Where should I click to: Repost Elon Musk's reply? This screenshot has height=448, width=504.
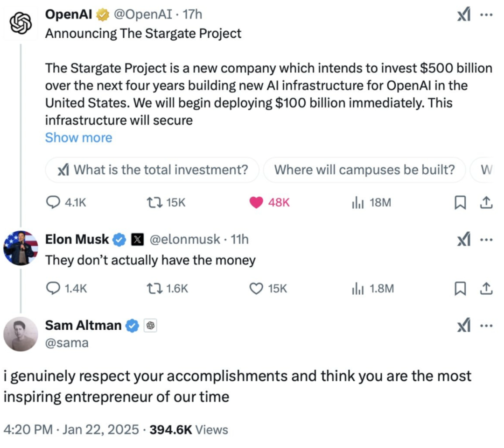pyautogui.click(x=152, y=289)
